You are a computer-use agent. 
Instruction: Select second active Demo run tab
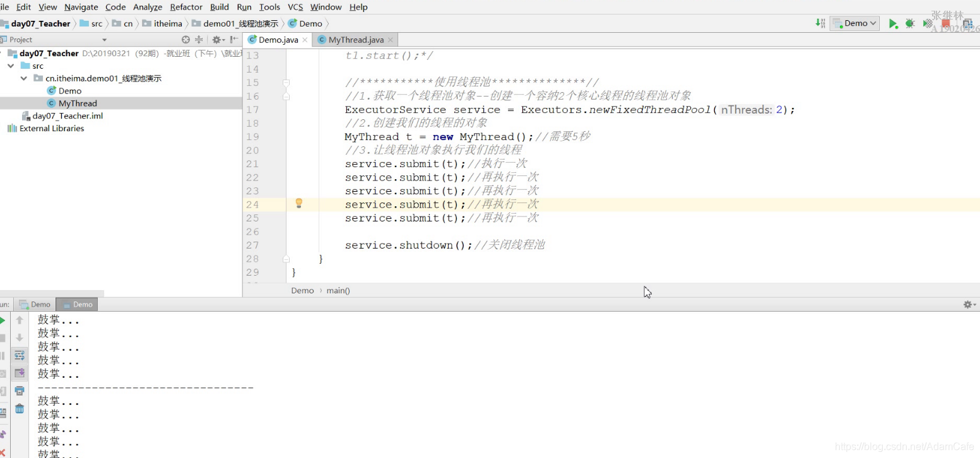pos(76,304)
